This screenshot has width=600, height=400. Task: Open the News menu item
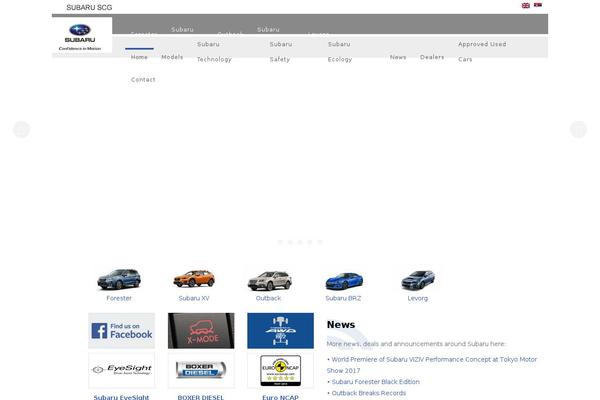tap(398, 57)
